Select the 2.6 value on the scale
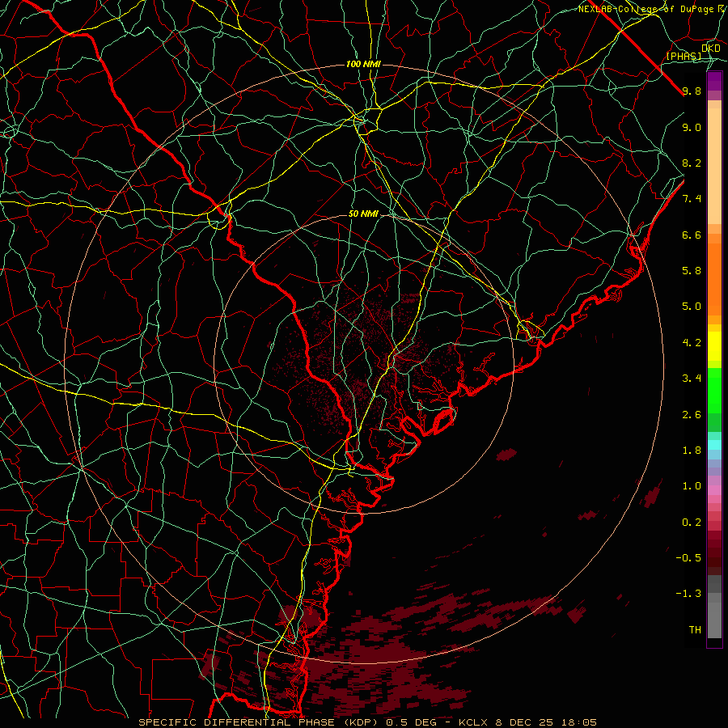728x728 pixels. click(692, 415)
